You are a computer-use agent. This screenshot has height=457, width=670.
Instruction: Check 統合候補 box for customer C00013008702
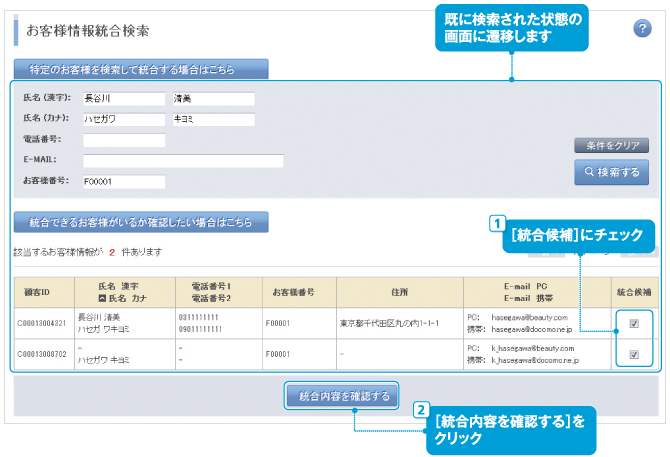[x=634, y=354]
